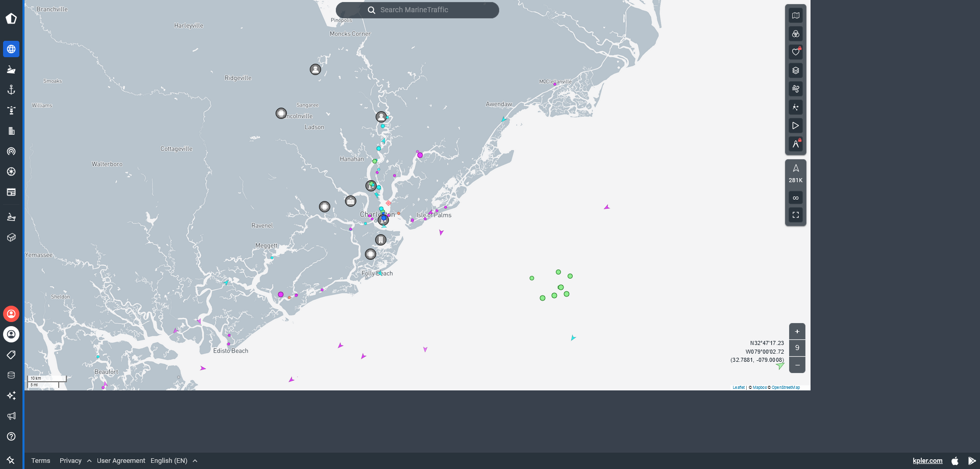980x469 pixels.
Task: Open the MarineTraffic home logo
Action: 11,19
